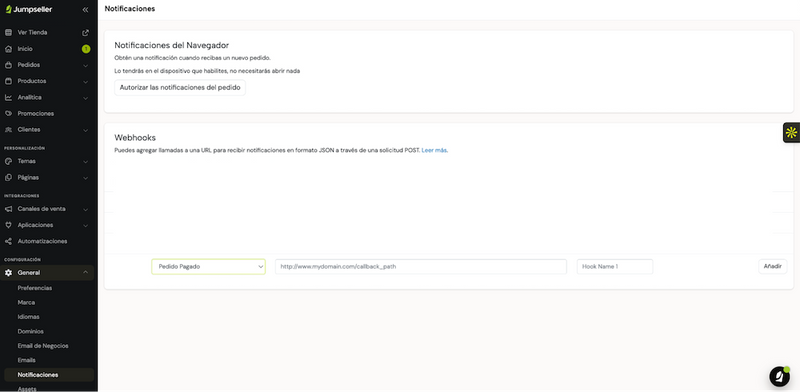800x392 pixels.
Task: Expand the Aplicaciones submenu chevron
Action: 85,225
